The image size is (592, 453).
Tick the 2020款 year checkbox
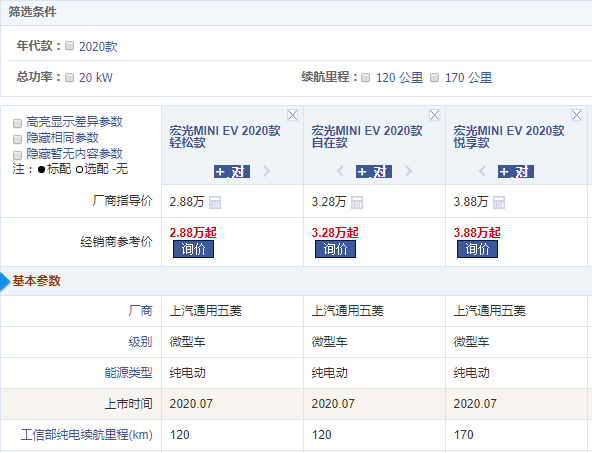(69, 46)
